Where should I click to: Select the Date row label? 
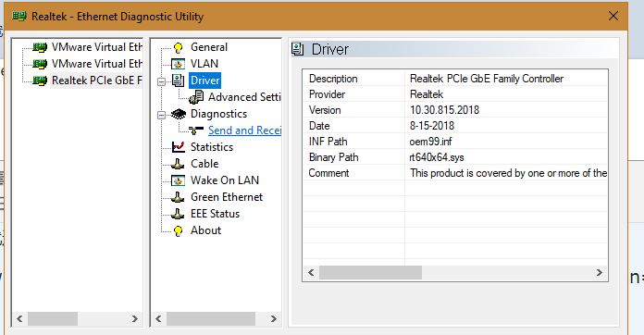[319, 126]
